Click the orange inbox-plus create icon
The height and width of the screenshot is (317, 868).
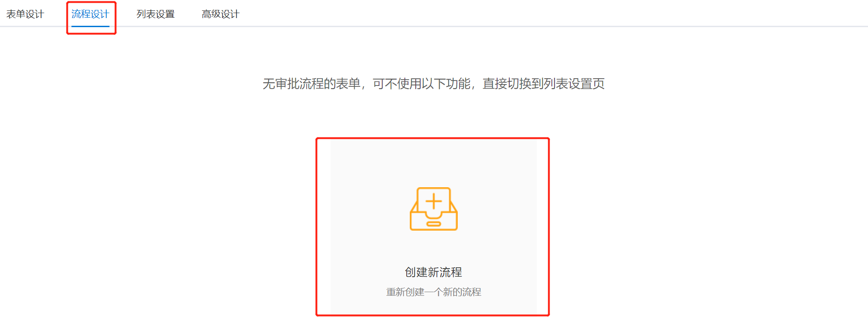pos(433,209)
